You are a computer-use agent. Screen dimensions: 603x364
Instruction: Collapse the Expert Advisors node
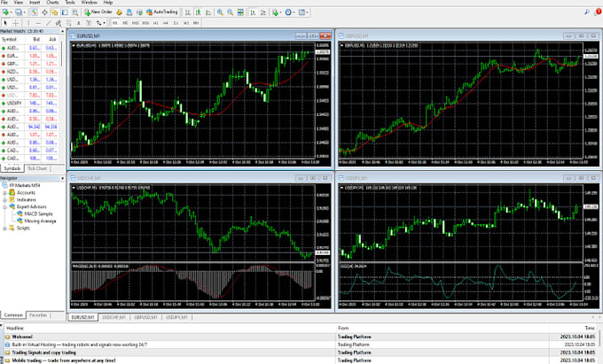[x=5, y=207]
